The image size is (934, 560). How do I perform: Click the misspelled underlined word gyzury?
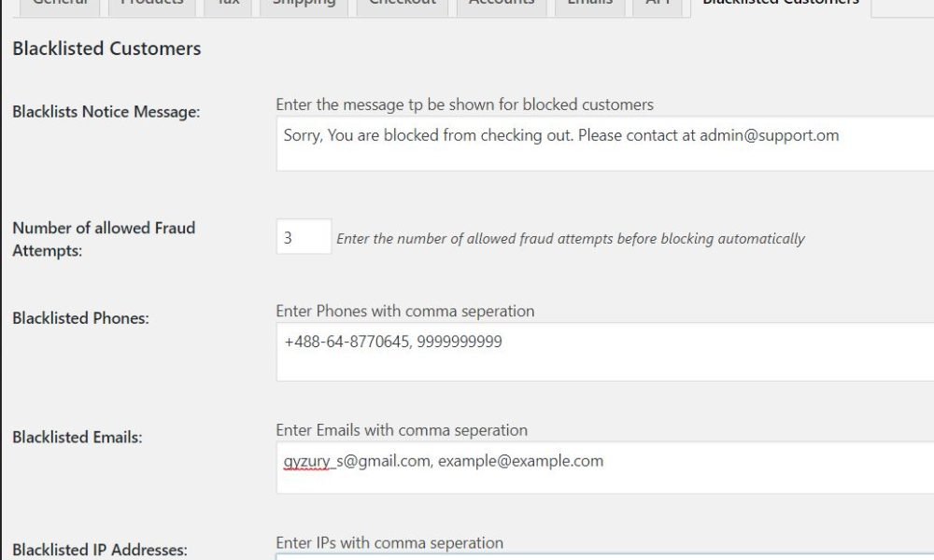coord(306,461)
